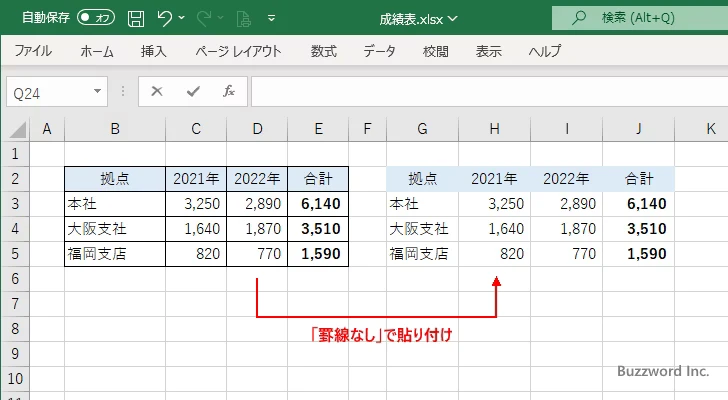
Task: Expand the 成績表.xlsx file name dropdown
Action: pyautogui.click(x=455, y=18)
